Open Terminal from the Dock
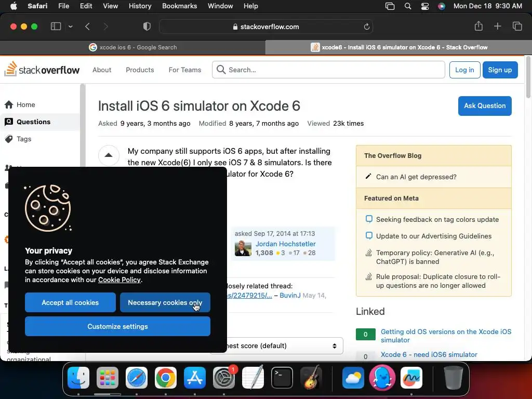Screen dimensions: 532x399 pos(282,378)
